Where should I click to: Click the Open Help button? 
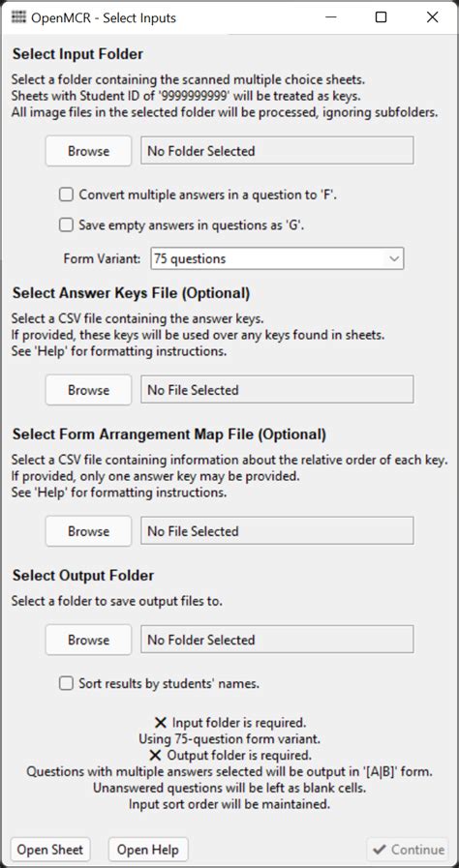click(x=148, y=850)
